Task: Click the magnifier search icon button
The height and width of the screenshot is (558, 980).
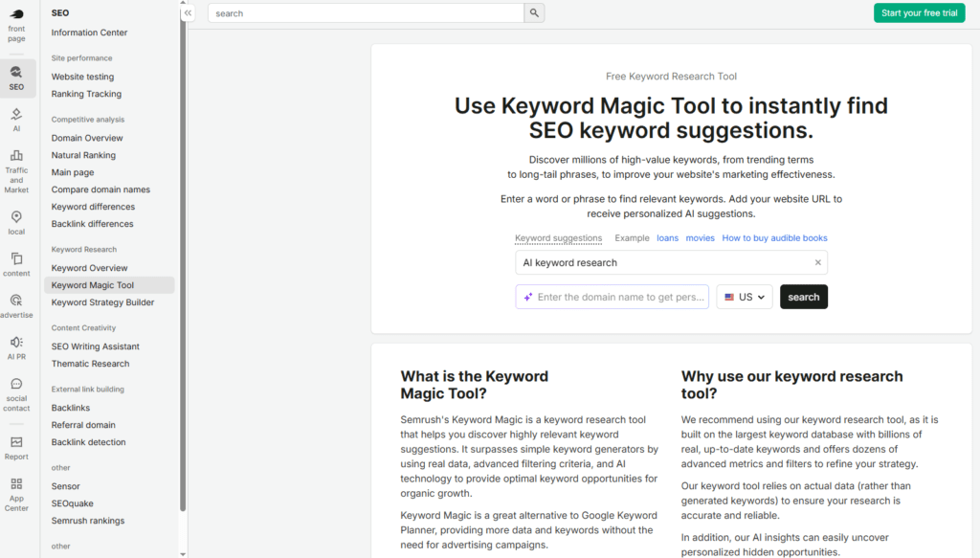Action: tap(534, 13)
